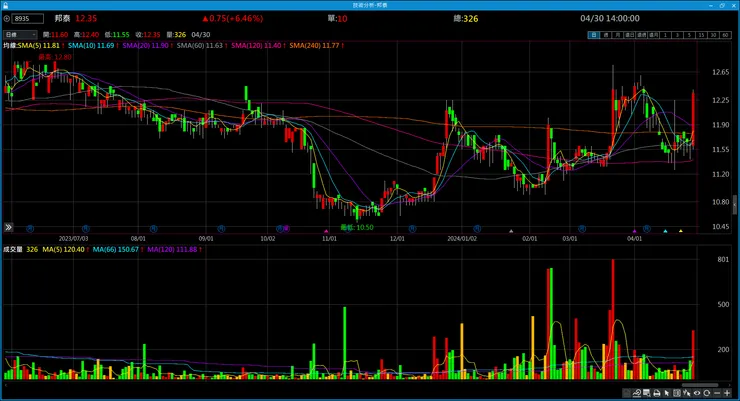The height and width of the screenshot is (401, 740).
Task: Click the circular plus icon beside the stock code
Action: coord(7,19)
